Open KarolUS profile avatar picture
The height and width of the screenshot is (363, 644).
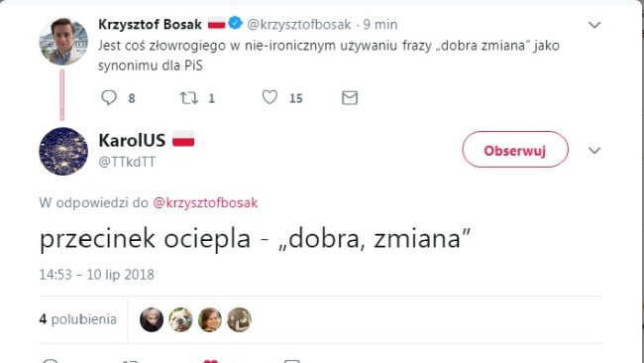point(63,152)
